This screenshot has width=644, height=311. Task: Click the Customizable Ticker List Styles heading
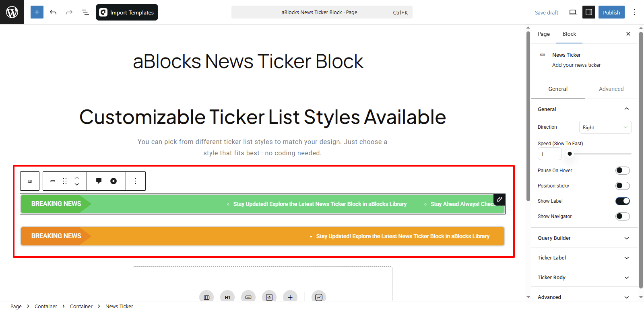pyautogui.click(x=262, y=117)
